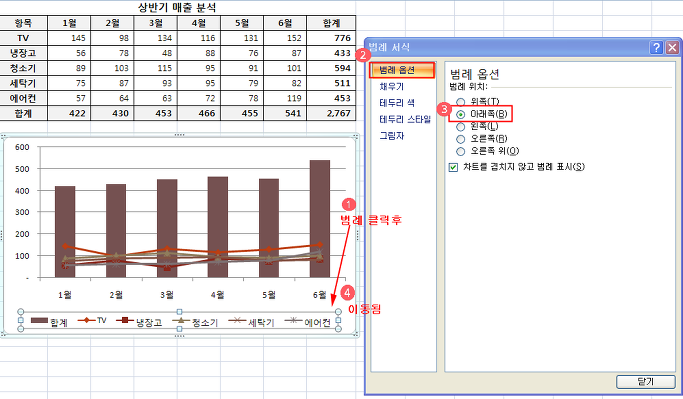Select the 4월 column header cell
683x399 pixels.
tap(199, 23)
